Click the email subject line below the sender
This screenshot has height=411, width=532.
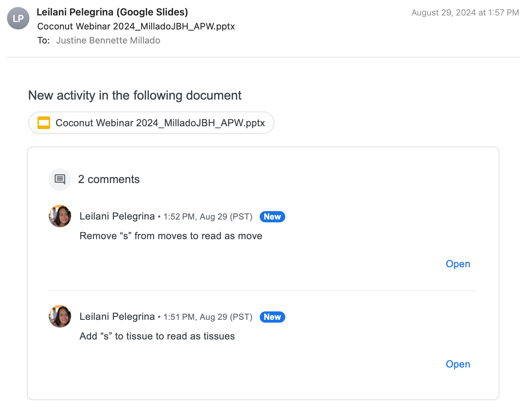tap(136, 27)
